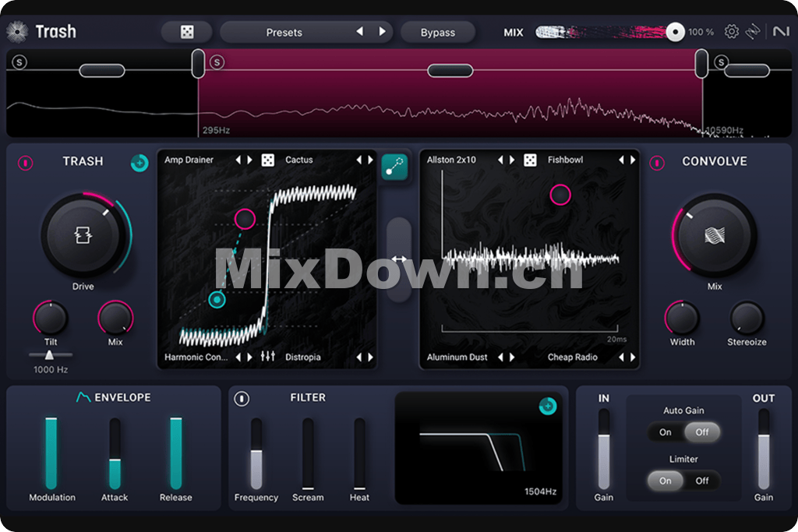Click the swap modules double-arrow icon
This screenshot has width=798, height=532.
click(x=398, y=259)
